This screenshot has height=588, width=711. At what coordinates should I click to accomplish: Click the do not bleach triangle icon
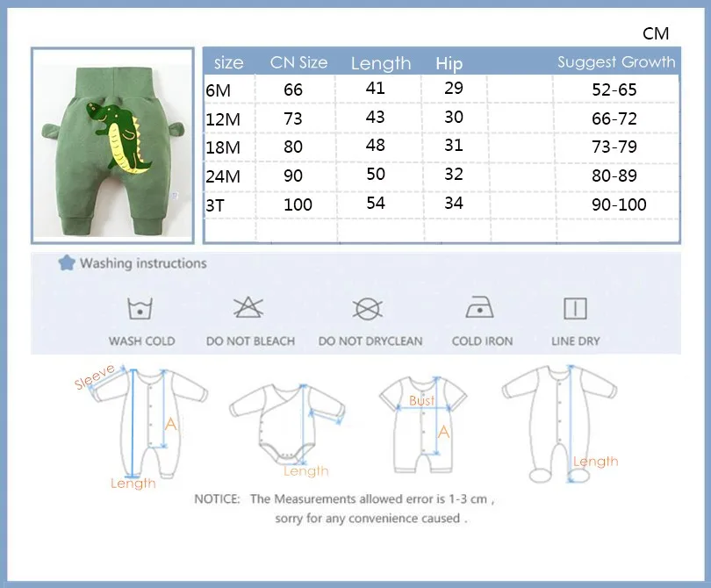click(x=248, y=308)
